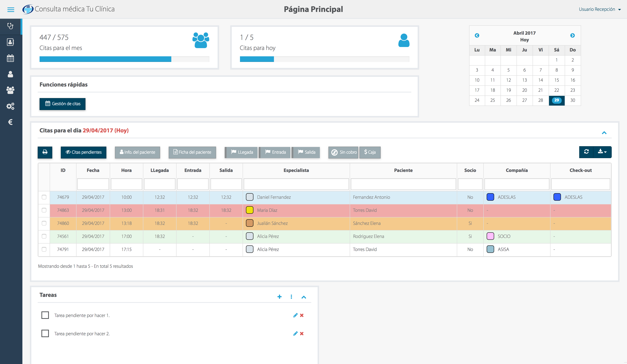This screenshot has height=364, width=627.
Task: Open the Usuario Recepción dropdown
Action: coord(599,9)
